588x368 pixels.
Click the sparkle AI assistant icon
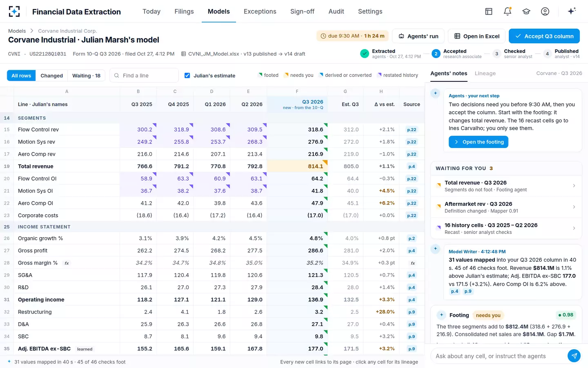point(572,11)
